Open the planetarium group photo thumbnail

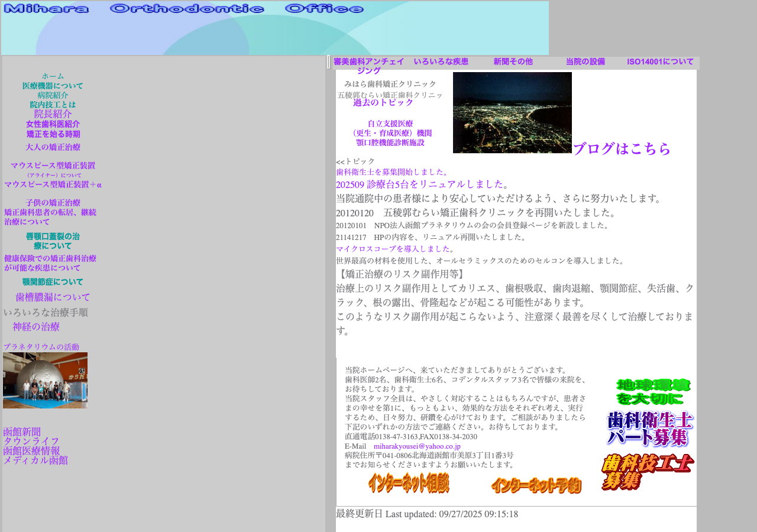[x=45, y=380]
